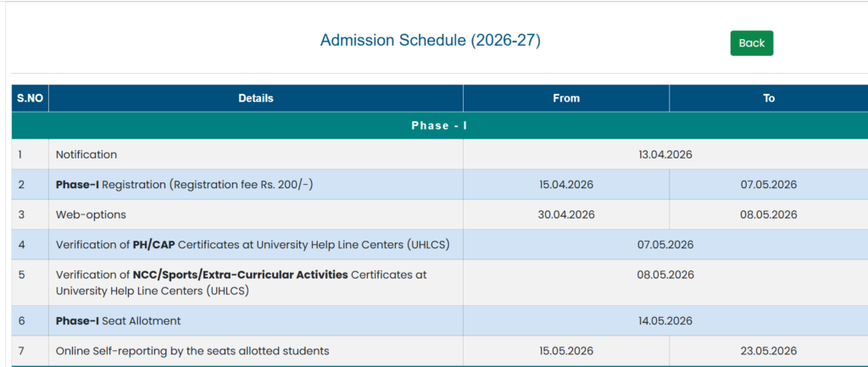
Task: Click registration end date 07.05.2026
Action: (x=768, y=184)
